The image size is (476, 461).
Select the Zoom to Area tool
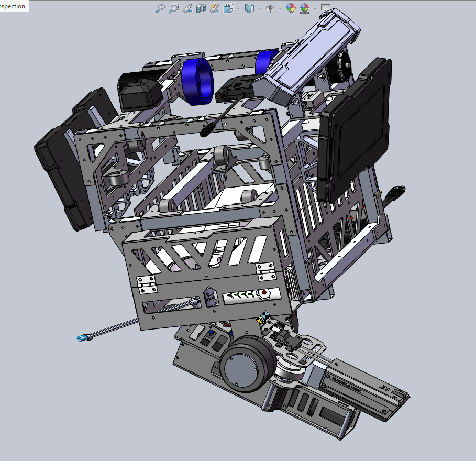pos(174,8)
